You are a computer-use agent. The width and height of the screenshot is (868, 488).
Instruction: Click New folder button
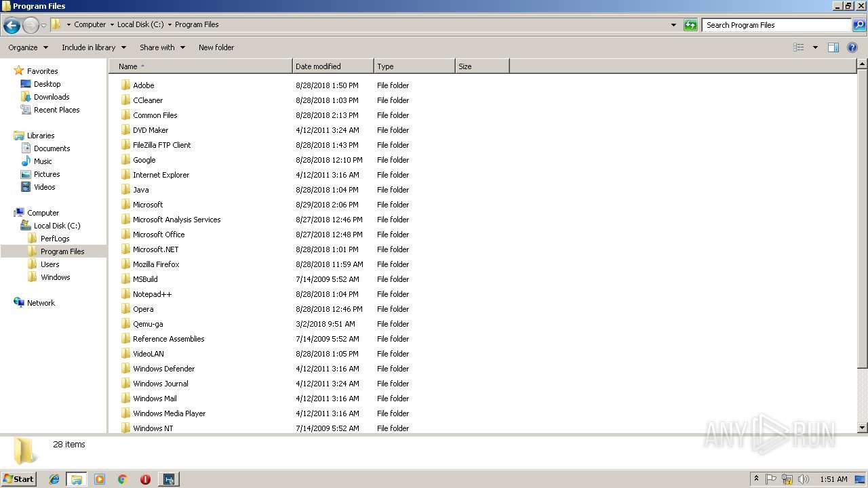(216, 47)
